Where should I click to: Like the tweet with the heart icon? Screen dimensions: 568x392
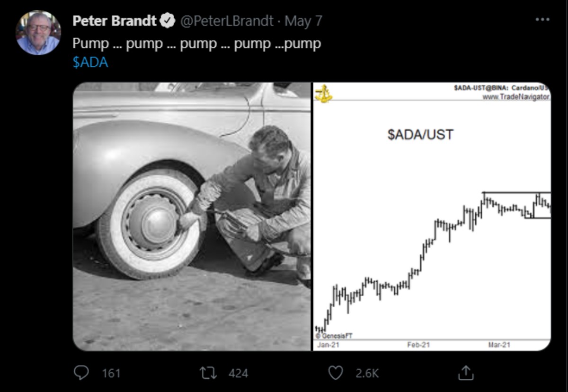coord(335,373)
